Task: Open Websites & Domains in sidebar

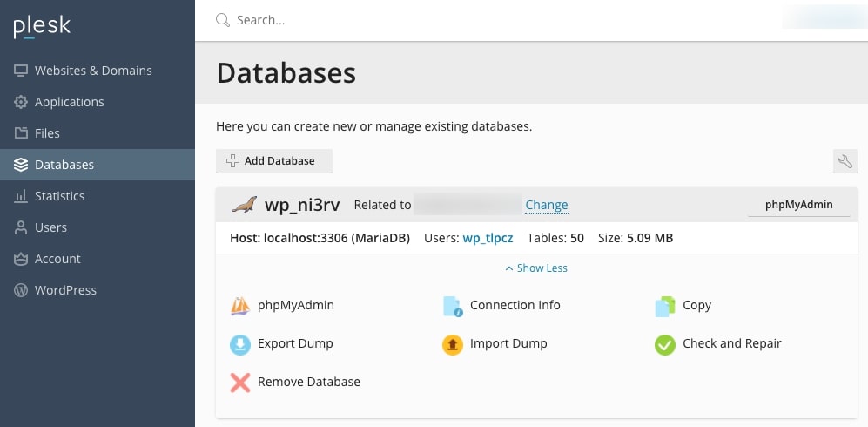Action: click(92, 71)
